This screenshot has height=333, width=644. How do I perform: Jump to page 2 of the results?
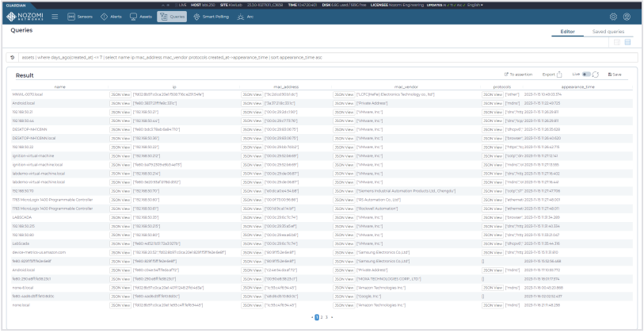(321, 316)
